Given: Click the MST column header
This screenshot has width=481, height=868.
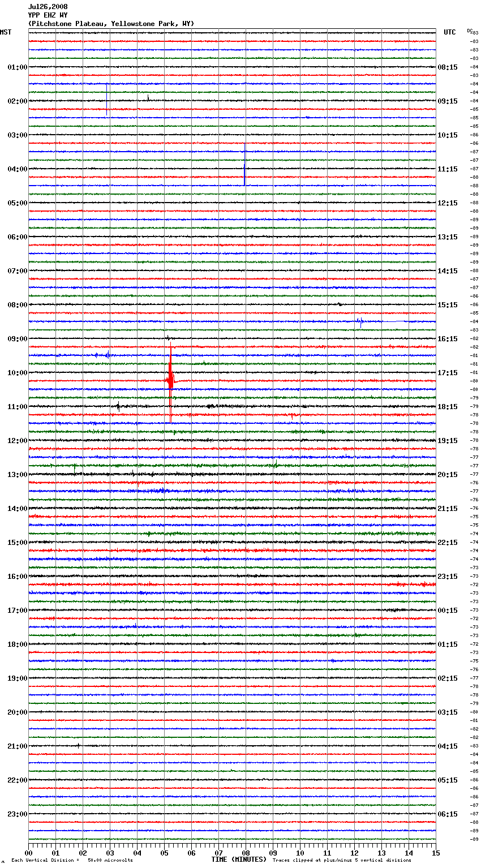Looking at the screenshot, I should tap(6, 32).
